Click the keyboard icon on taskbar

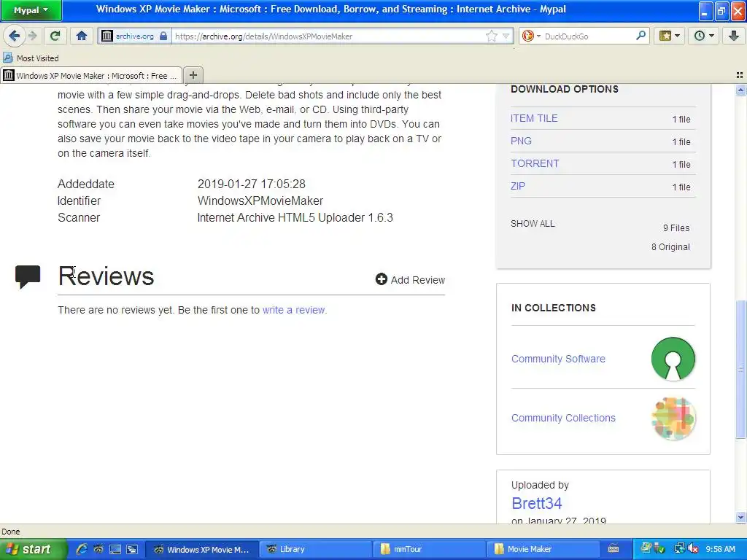(614, 549)
